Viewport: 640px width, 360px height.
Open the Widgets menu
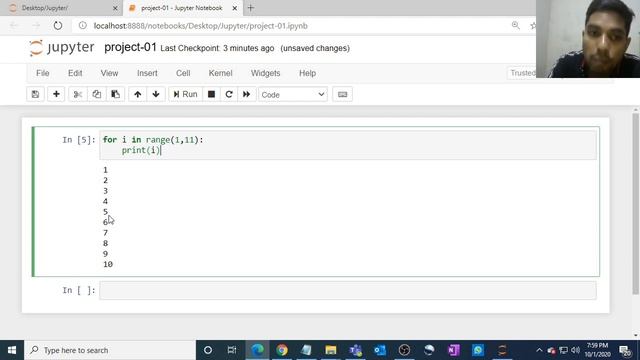[x=266, y=73]
